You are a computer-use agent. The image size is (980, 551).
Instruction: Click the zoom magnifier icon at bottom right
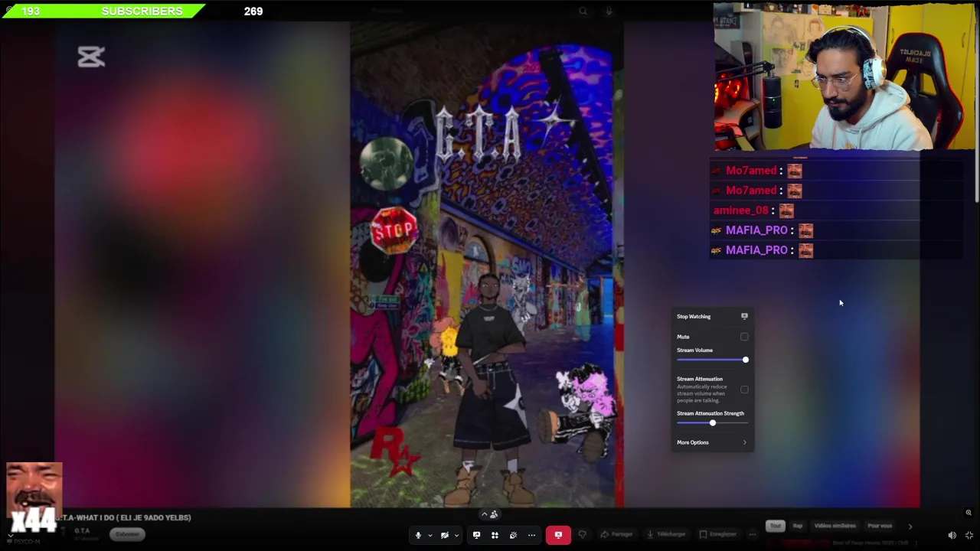969,513
